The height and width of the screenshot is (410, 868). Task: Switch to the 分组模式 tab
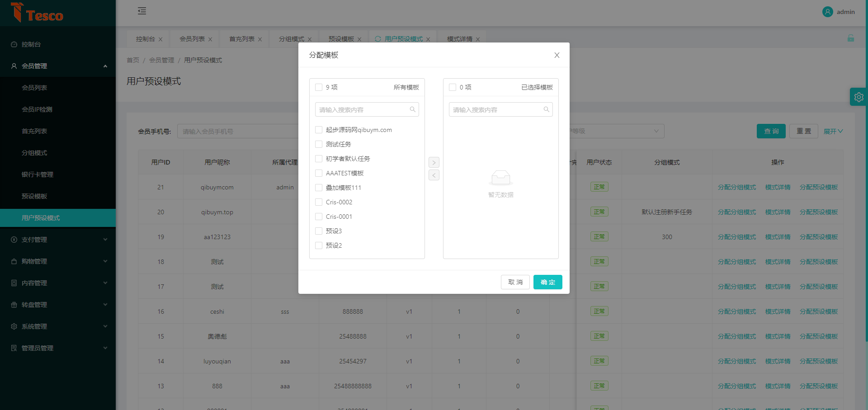coord(291,39)
